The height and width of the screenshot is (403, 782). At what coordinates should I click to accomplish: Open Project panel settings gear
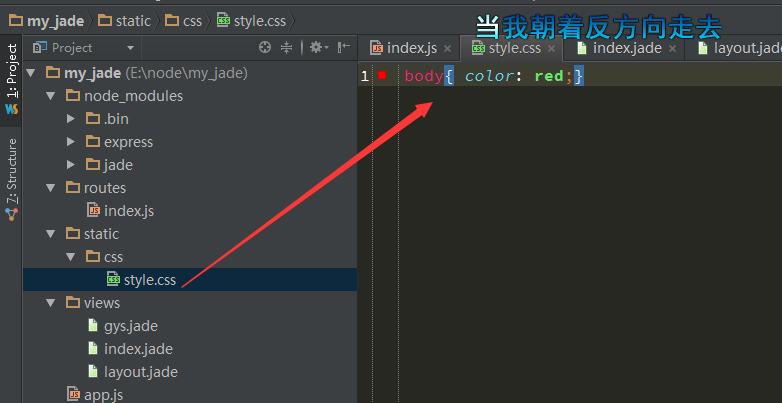(316, 47)
